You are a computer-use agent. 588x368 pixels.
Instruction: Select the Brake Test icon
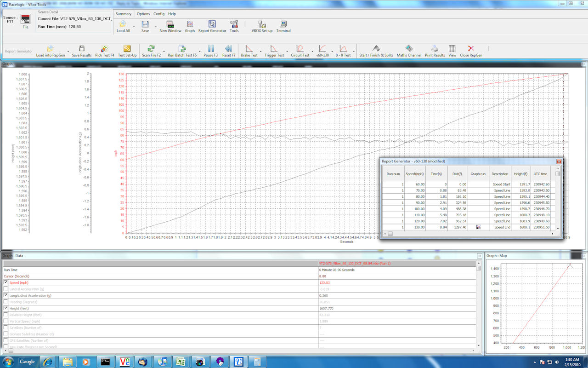249,48
